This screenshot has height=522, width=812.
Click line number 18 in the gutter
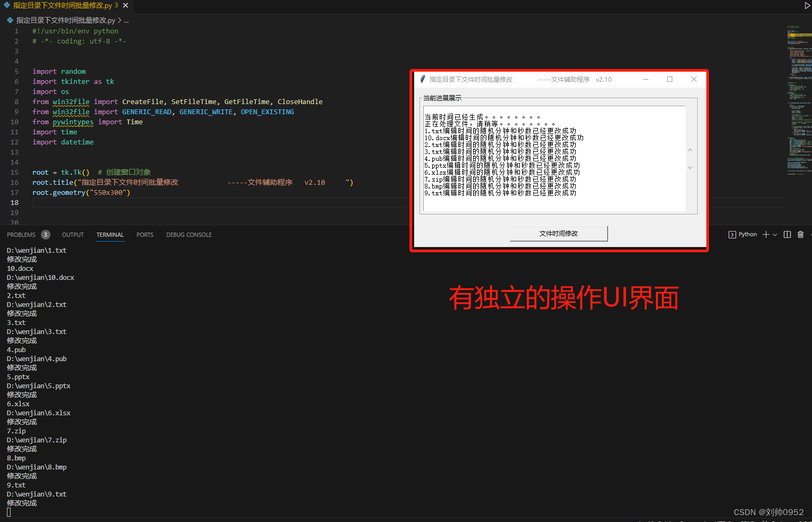(x=14, y=202)
